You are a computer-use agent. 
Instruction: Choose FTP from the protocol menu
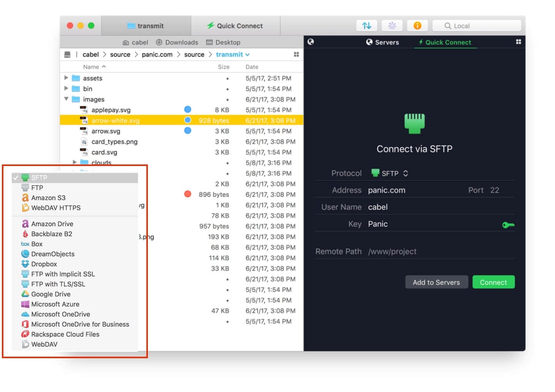[x=75, y=188]
